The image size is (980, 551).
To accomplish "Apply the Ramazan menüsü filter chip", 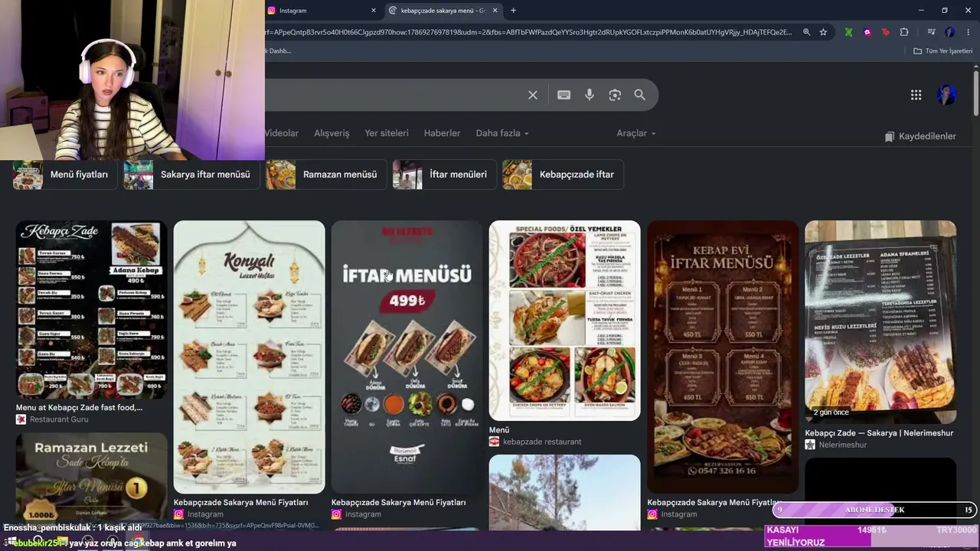I will (x=326, y=174).
